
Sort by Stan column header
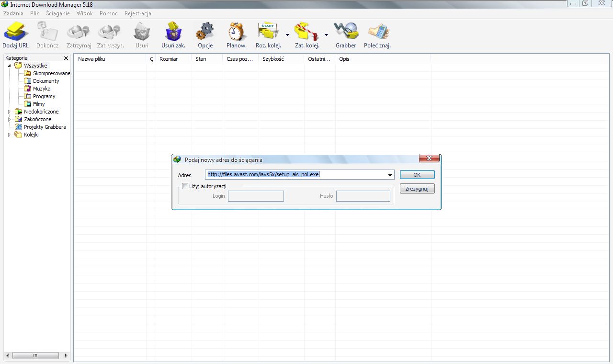tap(207, 59)
